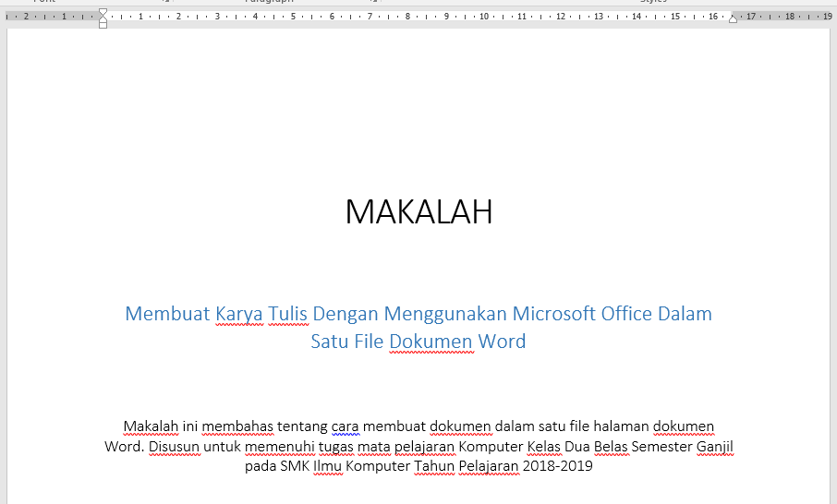Select the First Line Indent marker on ruler
Screen dimensions: 837x504
[x=103, y=12]
